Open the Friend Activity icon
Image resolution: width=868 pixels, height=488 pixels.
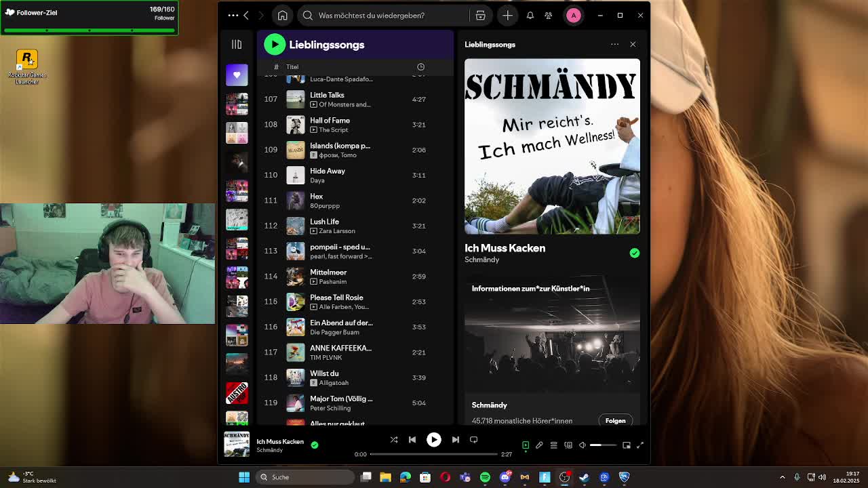click(x=549, y=15)
